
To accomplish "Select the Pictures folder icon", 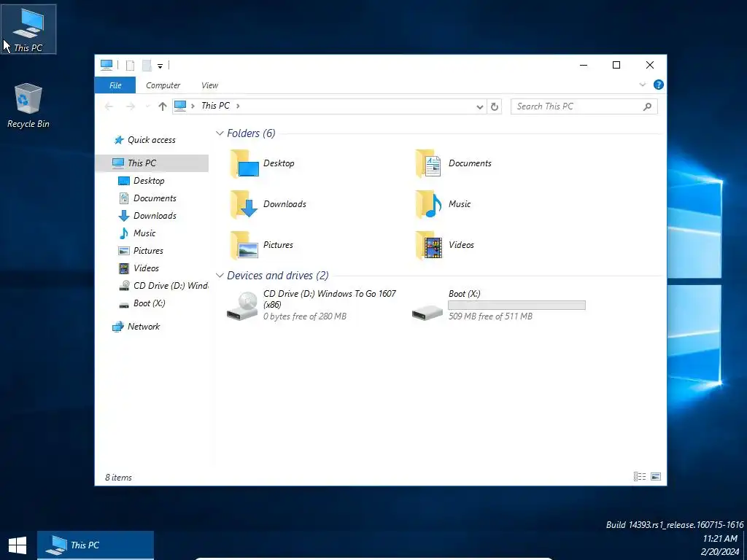I will pos(244,245).
